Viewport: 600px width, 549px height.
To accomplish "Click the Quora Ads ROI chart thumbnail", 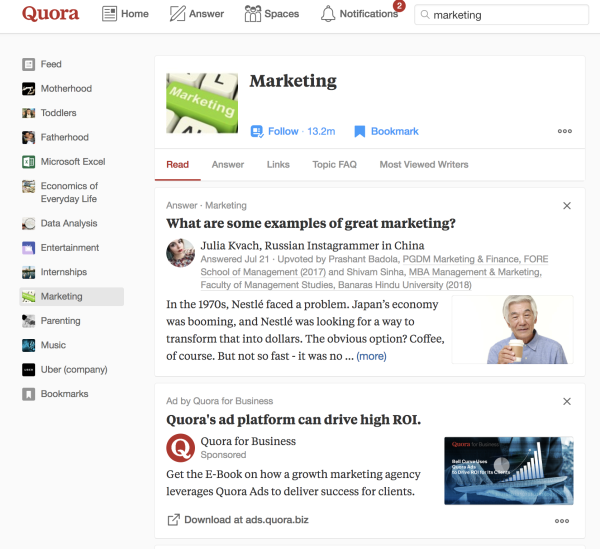I will 509,471.
